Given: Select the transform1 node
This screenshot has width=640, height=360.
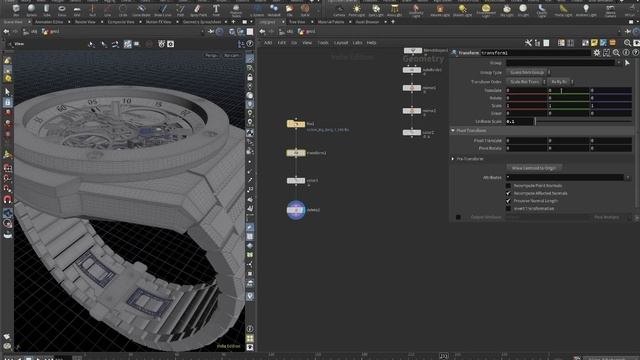Looking at the screenshot, I should pos(296,153).
